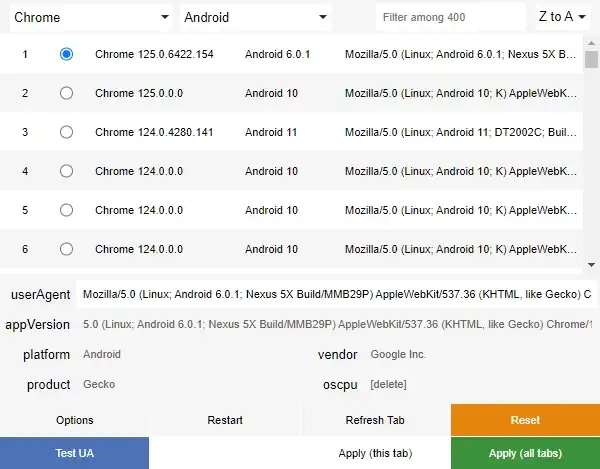This screenshot has width=600, height=469.
Task: Open the Android OS dropdown
Action: (255, 17)
